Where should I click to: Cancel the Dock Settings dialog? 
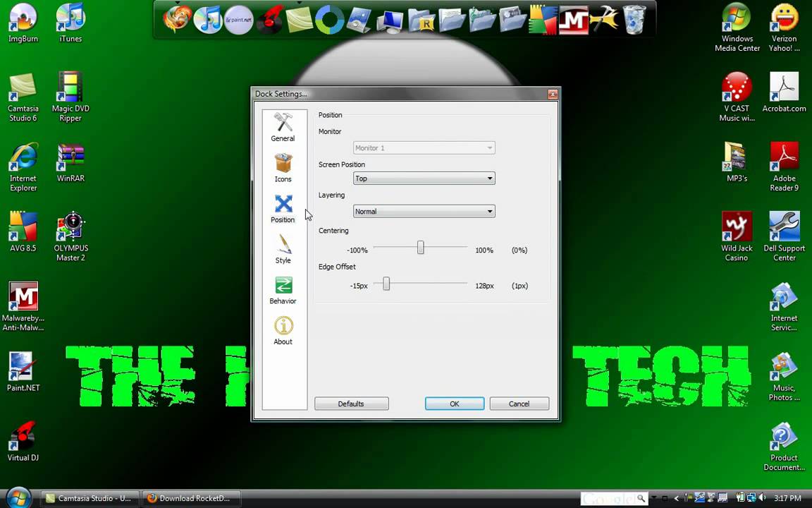(519, 404)
